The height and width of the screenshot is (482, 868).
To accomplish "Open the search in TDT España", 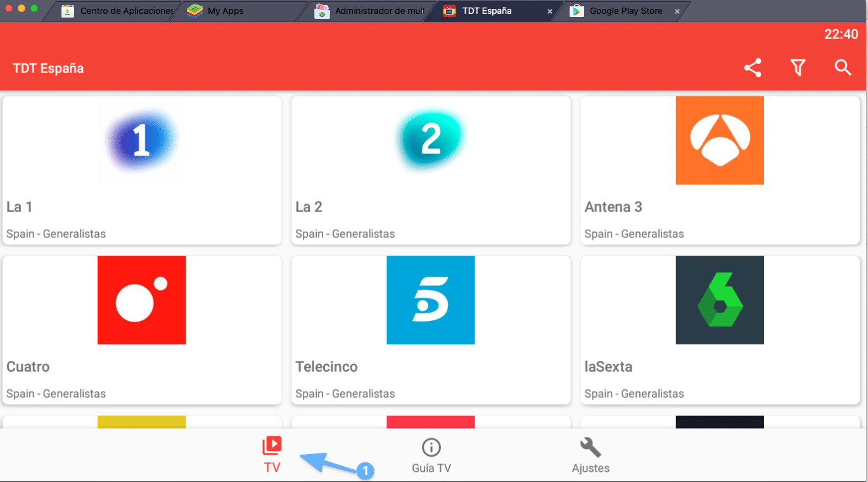I will tap(843, 67).
